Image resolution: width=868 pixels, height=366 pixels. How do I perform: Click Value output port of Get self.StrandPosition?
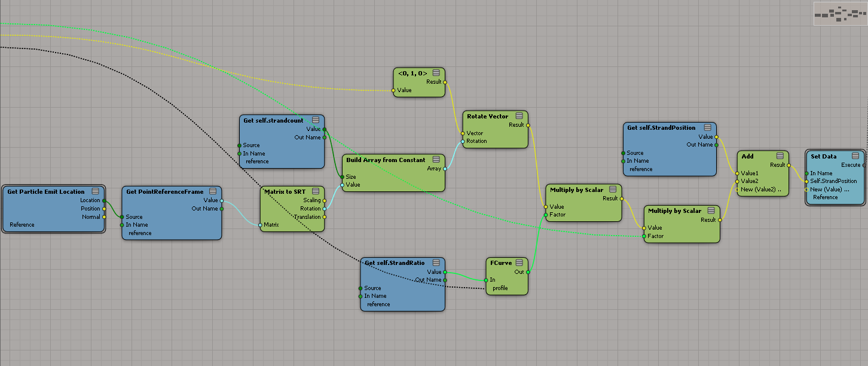(x=716, y=137)
